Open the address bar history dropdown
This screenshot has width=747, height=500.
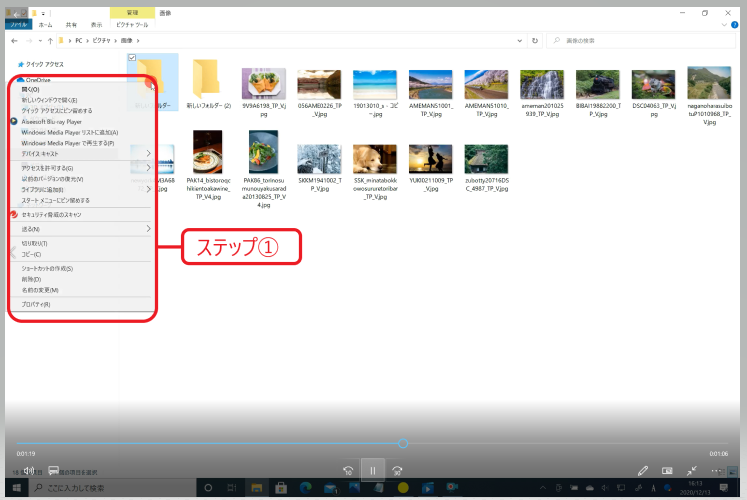point(520,41)
